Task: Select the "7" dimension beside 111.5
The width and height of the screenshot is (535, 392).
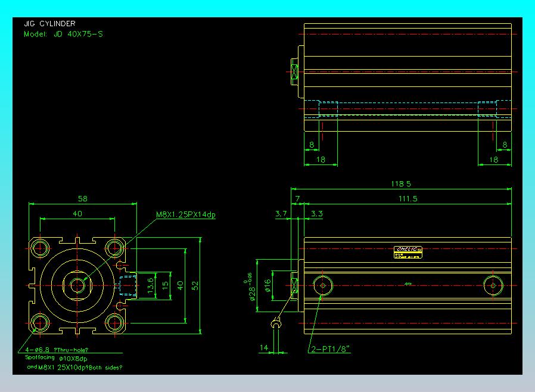Action: tap(297, 198)
